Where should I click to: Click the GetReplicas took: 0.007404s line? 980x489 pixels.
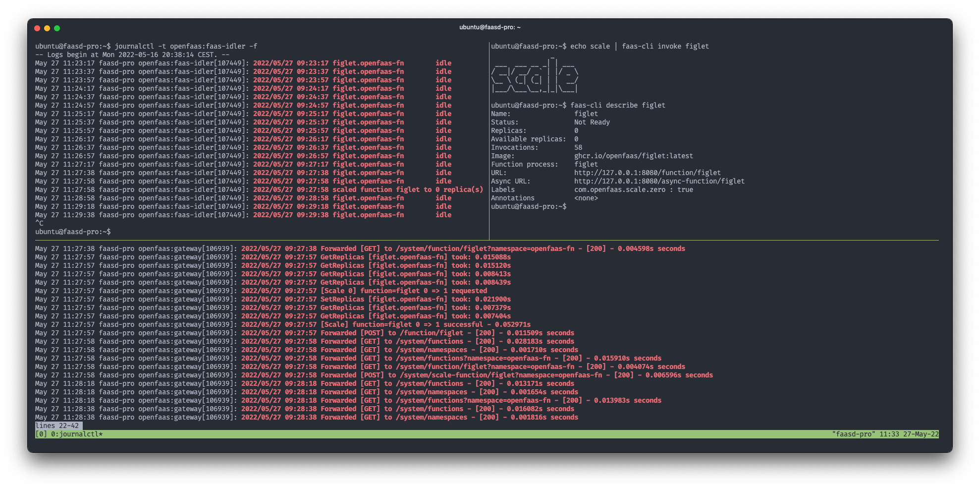click(273, 316)
